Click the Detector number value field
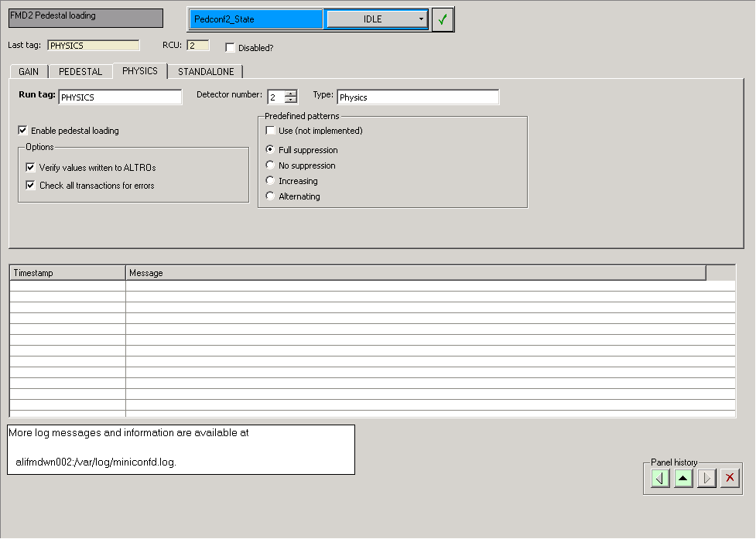756x539 pixels. [275, 97]
